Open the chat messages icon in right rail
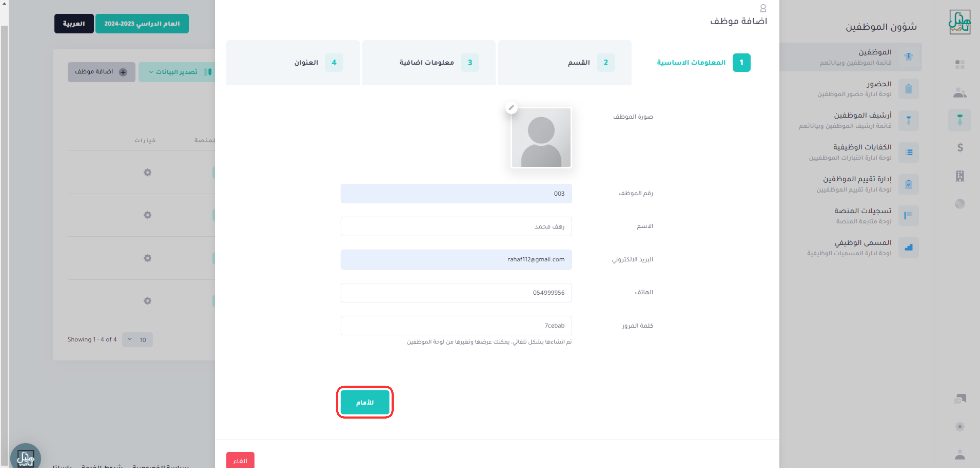 coord(960,399)
